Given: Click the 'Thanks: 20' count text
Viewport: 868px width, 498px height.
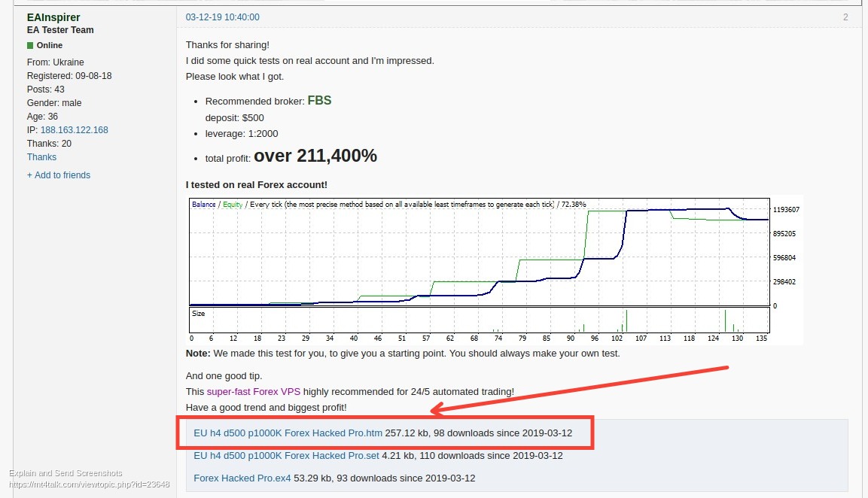Looking at the screenshot, I should [49, 144].
